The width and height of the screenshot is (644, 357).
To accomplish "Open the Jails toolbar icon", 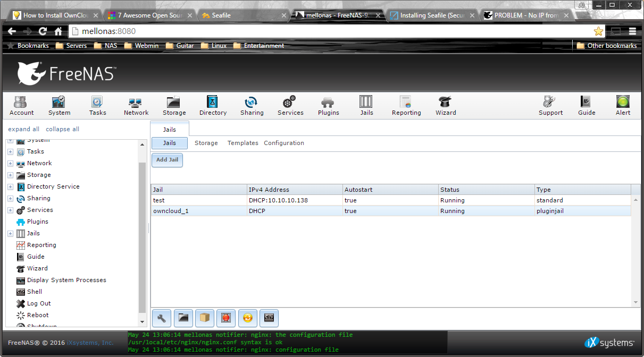I will pos(366,106).
